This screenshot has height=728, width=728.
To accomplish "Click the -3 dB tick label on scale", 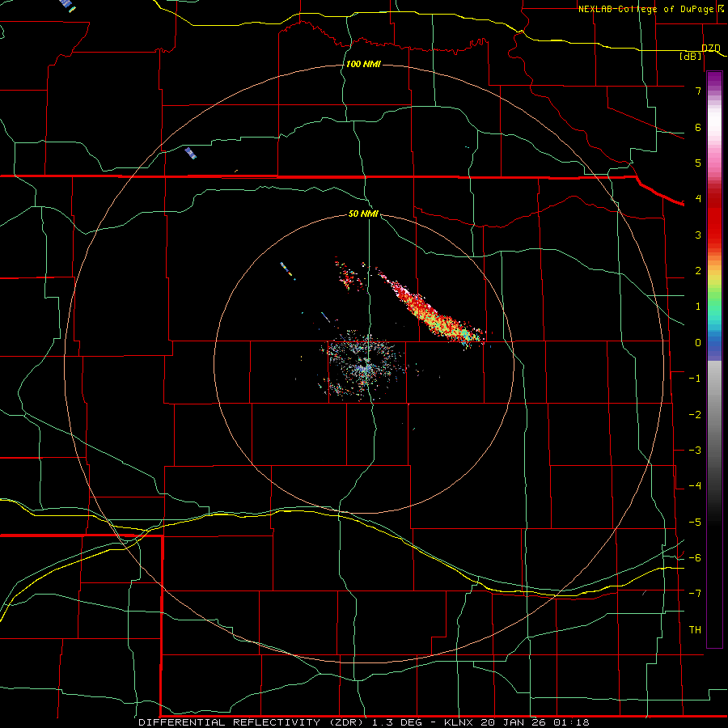I will (x=695, y=451).
